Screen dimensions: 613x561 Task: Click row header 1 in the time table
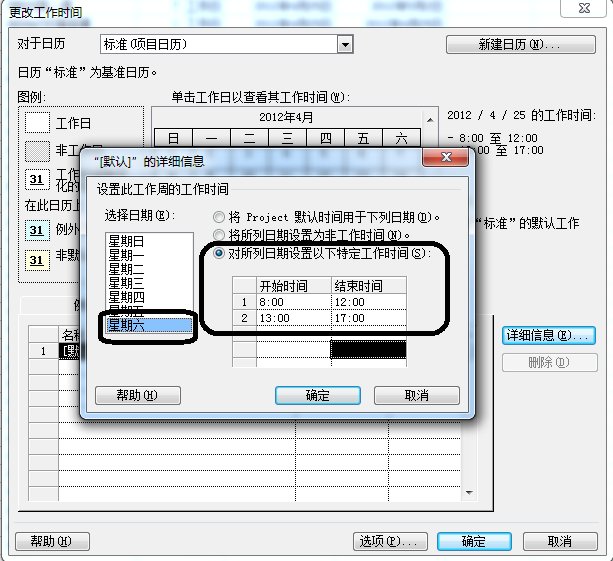click(244, 302)
